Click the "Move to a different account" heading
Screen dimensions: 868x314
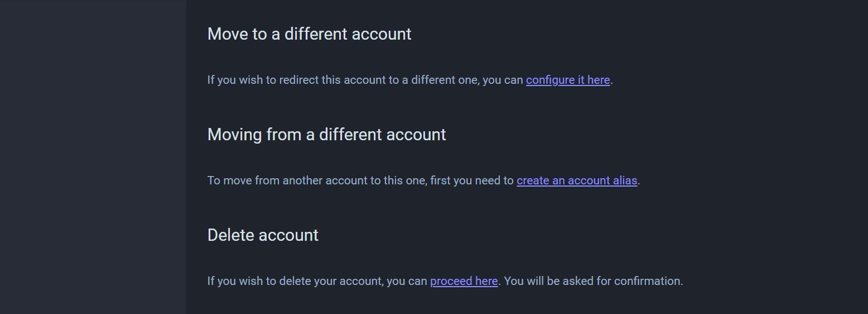(309, 34)
